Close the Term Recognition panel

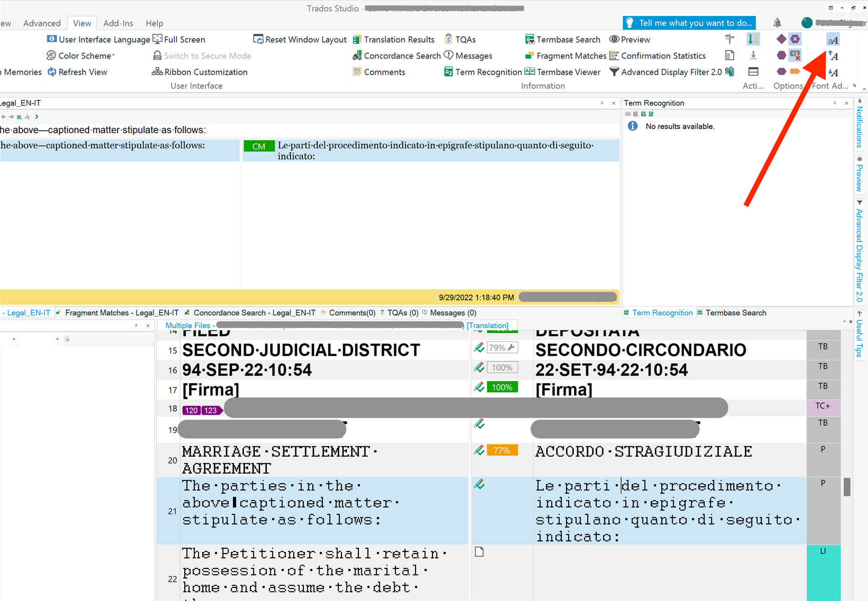(846, 103)
